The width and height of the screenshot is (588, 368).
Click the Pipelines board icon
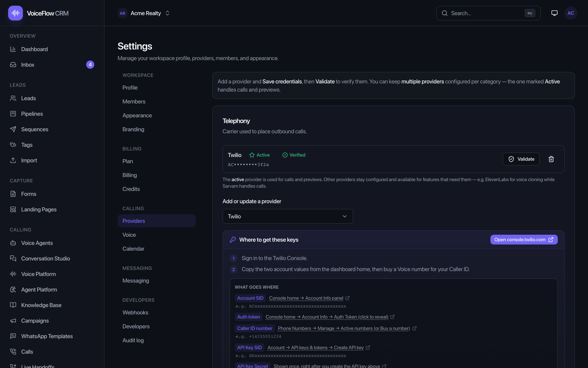pyautogui.click(x=13, y=114)
